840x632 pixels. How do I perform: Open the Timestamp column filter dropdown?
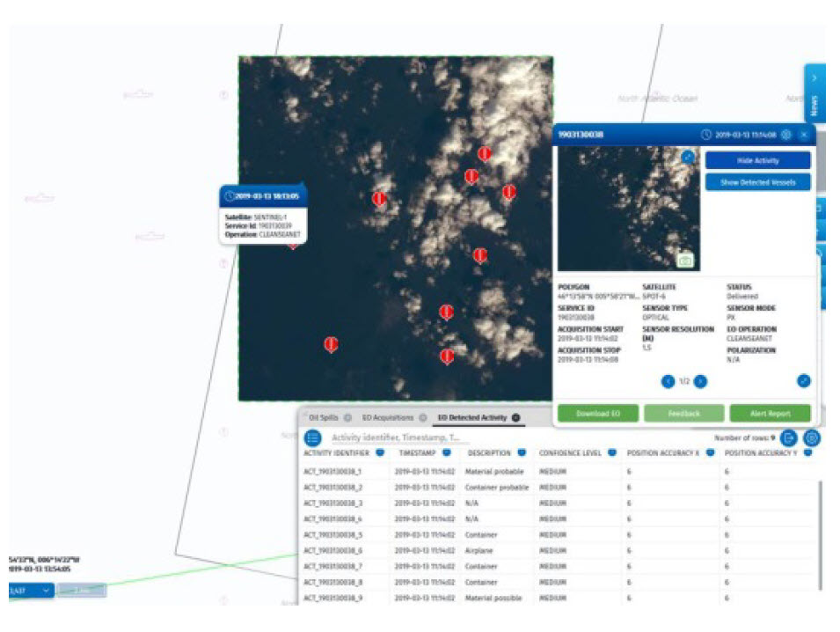coord(446,453)
